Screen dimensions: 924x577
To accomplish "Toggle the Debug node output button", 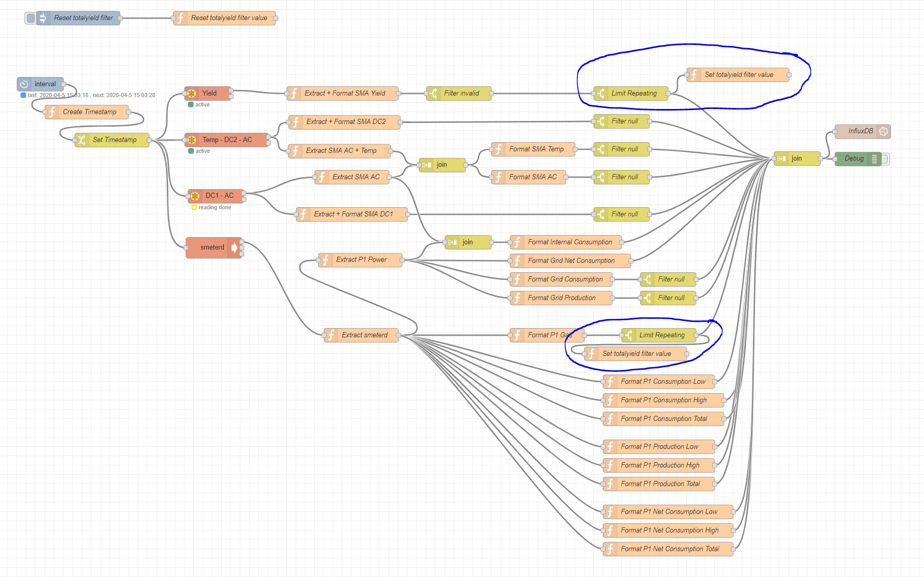I will click(x=885, y=159).
